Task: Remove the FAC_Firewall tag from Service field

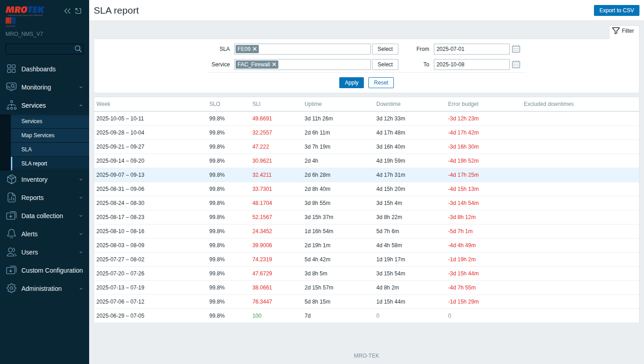Action: click(274, 65)
